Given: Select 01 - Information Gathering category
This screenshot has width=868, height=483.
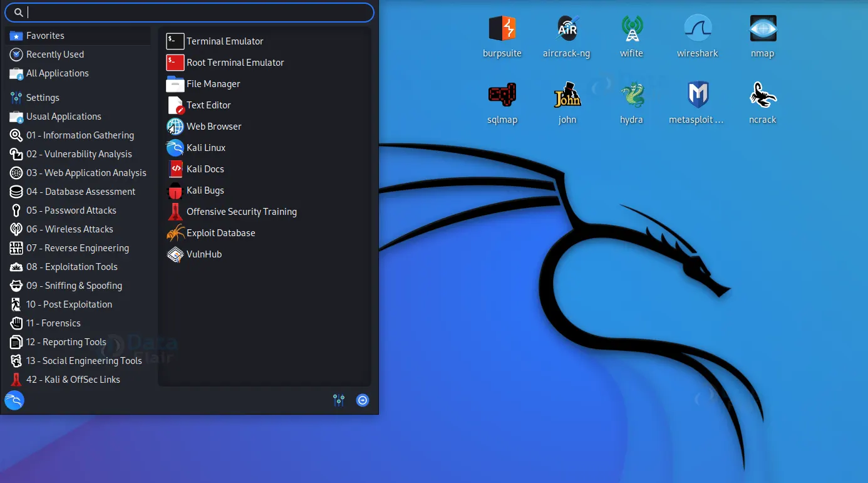Looking at the screenshot, I should coord(78,135).
